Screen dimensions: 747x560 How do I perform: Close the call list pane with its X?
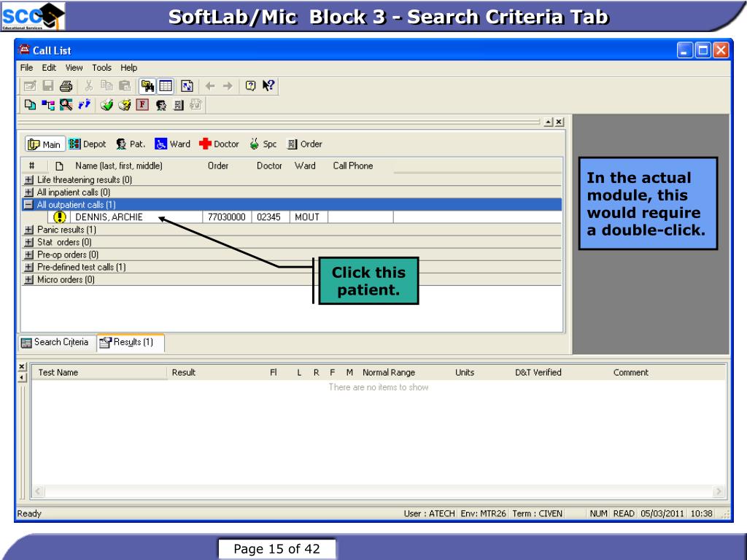[560, 122]
